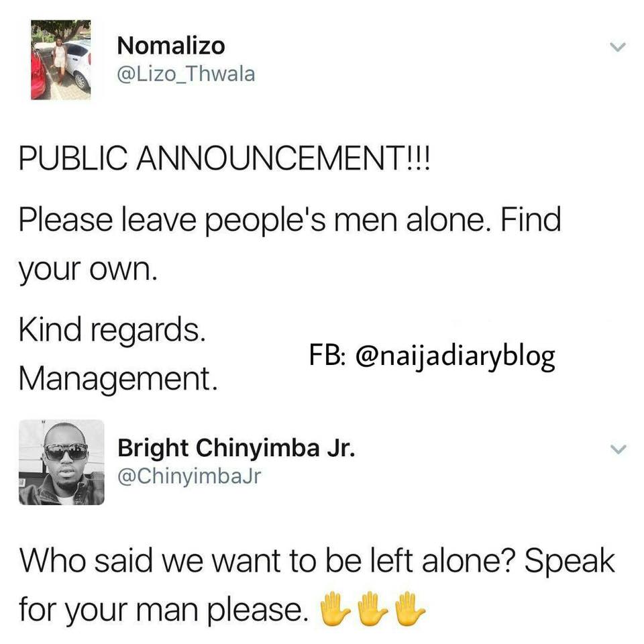This screenshot has width=644, height=644.
Task: Click the 'Kind regards.' line
Action: [x=112, y=331]
